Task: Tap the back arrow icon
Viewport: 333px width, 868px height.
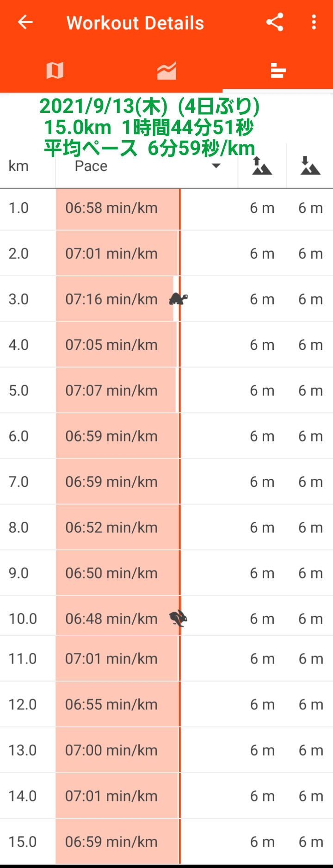Action: tap(25, 22)
